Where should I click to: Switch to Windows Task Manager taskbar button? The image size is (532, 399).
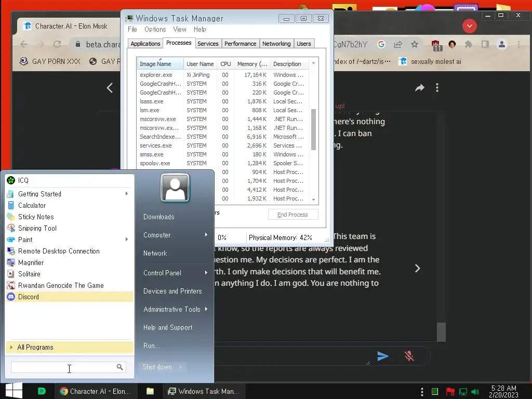[204, 391]
